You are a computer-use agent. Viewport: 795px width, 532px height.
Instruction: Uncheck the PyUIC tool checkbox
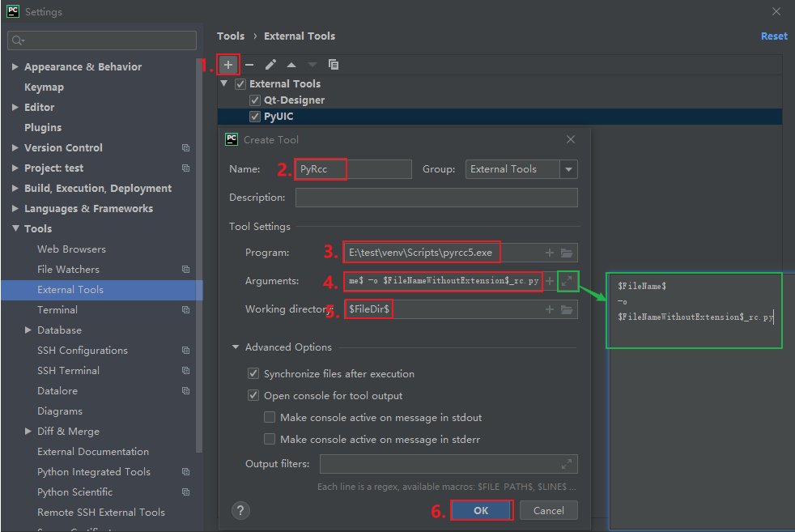(x=255, y=117)
